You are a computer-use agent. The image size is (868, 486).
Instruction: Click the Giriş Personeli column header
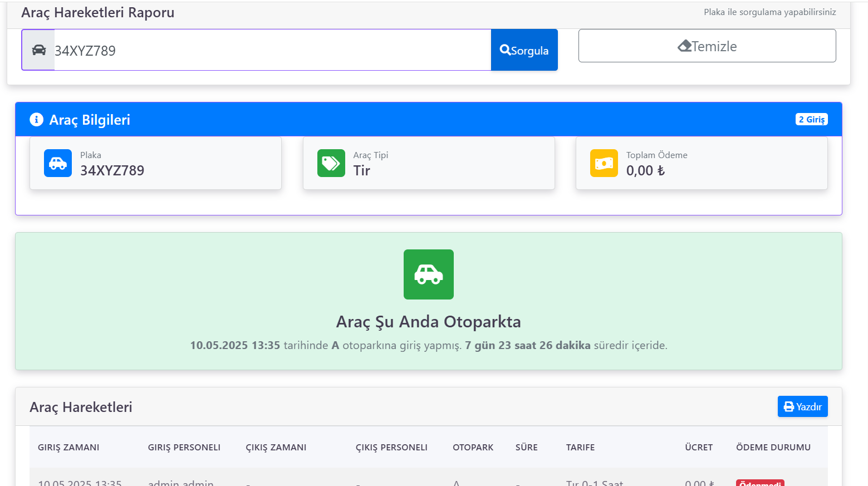(x=184, y=448)
